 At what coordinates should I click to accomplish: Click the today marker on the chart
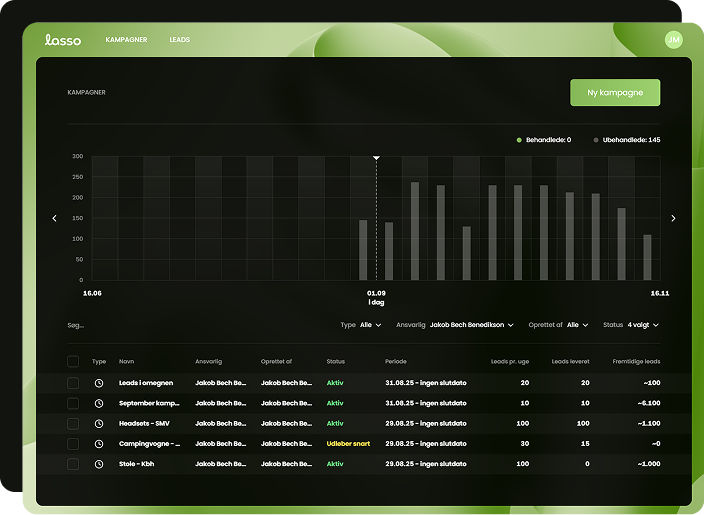pos(376,158)
